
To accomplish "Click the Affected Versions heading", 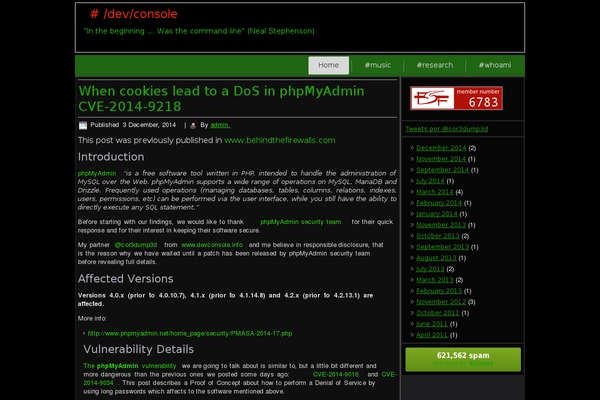I will point(126,279).
